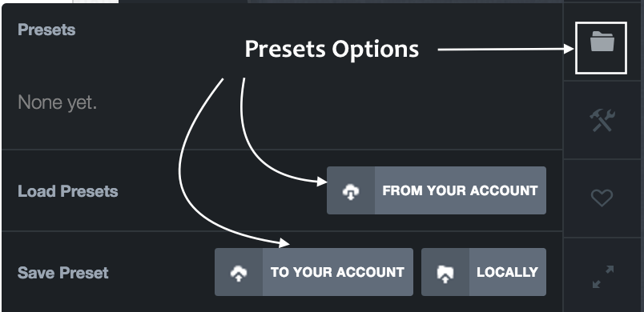This screenshot has height=312, width=644.
Task: Save preset via To Your Account text
Action: (337, 272)
